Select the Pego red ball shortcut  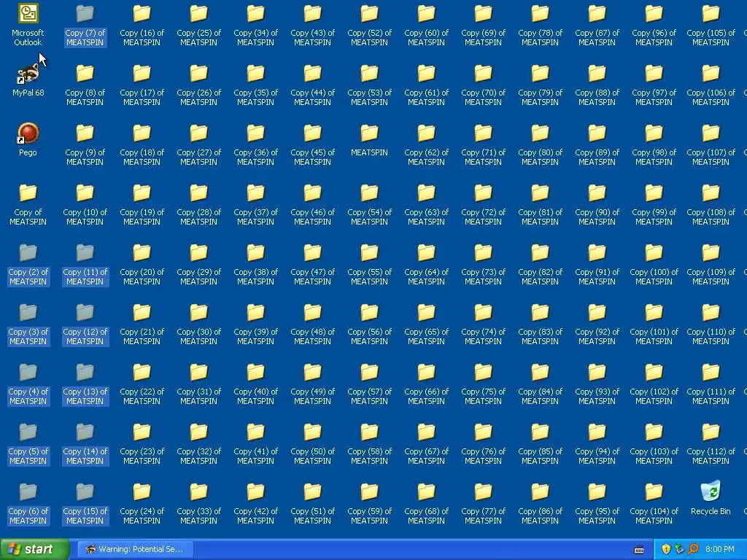[28, 139]
